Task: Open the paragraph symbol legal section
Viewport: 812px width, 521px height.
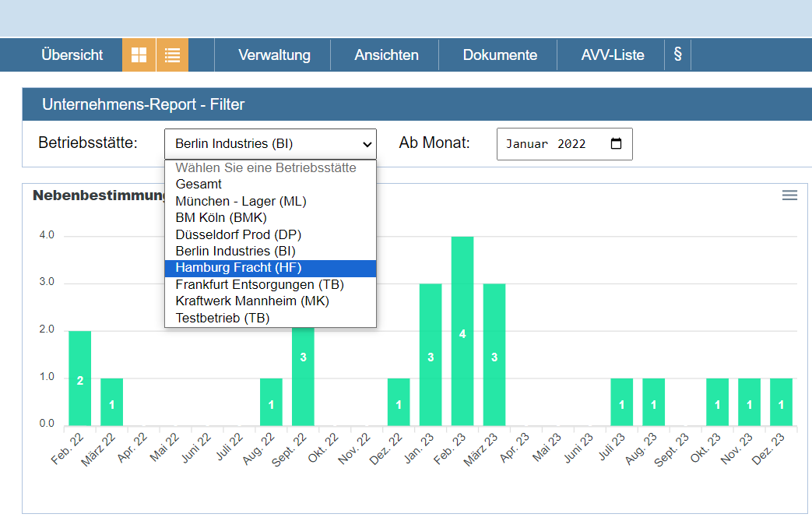Action: [x=677, y=55]
